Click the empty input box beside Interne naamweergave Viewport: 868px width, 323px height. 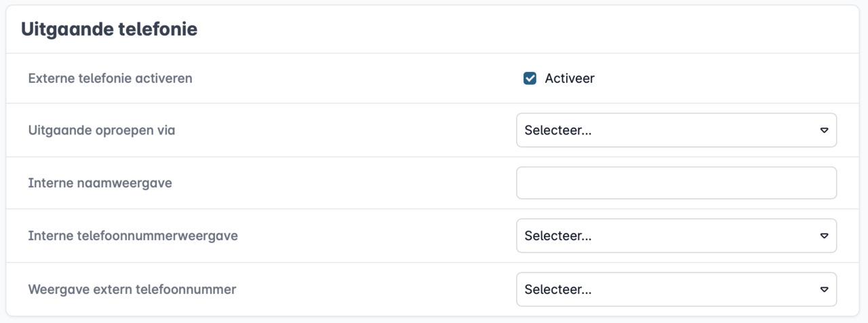(676, 183)
